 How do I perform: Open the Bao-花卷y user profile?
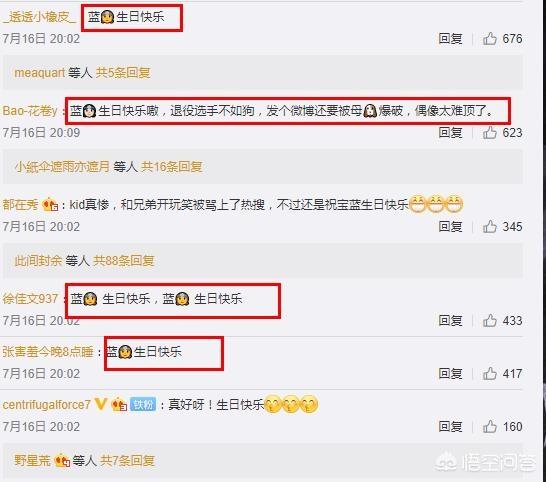click(x=30, y=111)
